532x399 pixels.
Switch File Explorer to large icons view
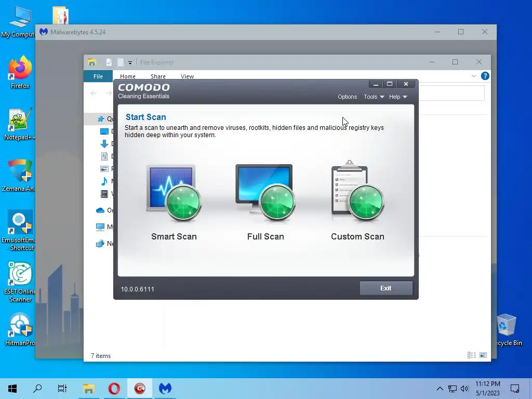pos(483,355)
